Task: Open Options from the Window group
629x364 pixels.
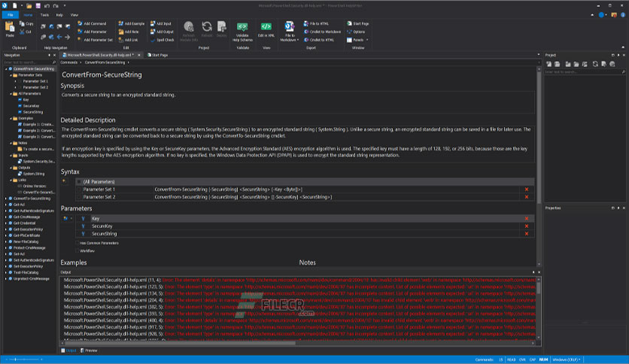Action: 356,32
